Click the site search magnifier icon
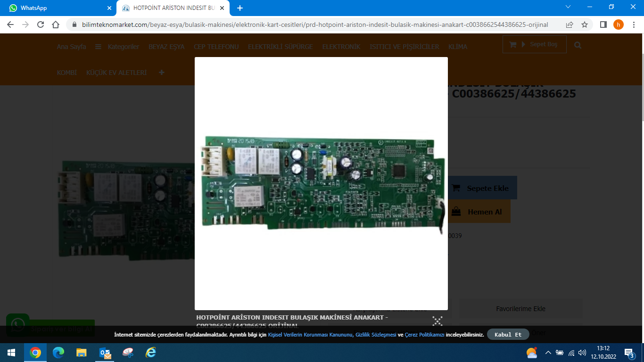 point(578,45)
